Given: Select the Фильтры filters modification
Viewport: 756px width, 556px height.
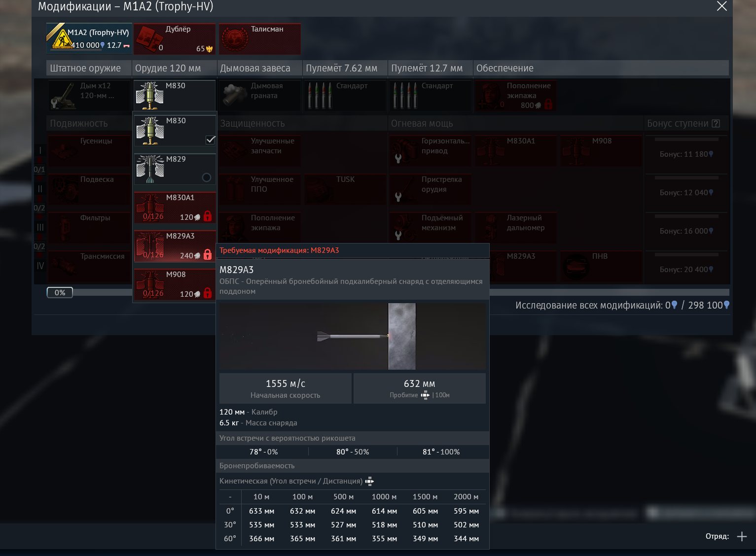Looking at the screenshot, I should (89, 227).
